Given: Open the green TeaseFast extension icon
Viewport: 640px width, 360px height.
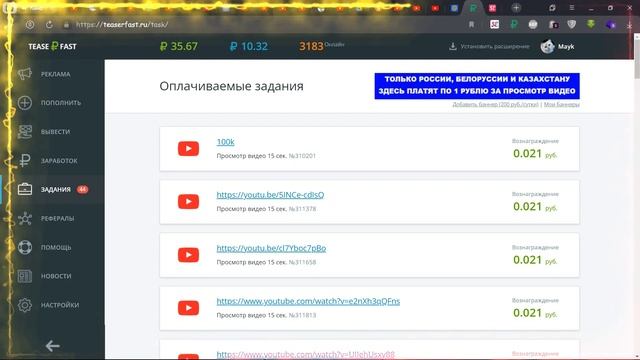Looking at the screenshot, I should (x=514, y=24).
